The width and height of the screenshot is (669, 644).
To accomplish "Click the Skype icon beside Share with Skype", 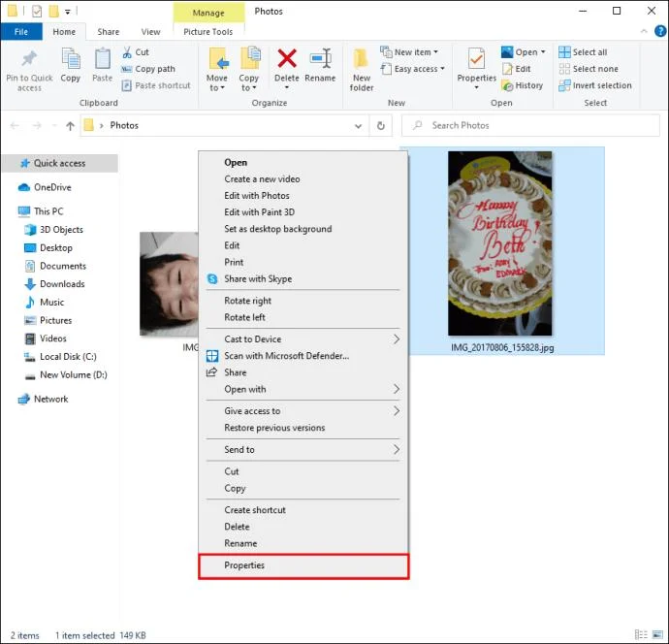I will (x=212, y=278).
